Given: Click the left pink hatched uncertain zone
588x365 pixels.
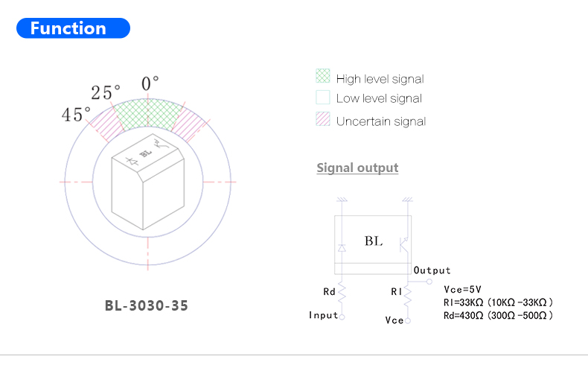Looking at the screenshot, I should point(106,124).
